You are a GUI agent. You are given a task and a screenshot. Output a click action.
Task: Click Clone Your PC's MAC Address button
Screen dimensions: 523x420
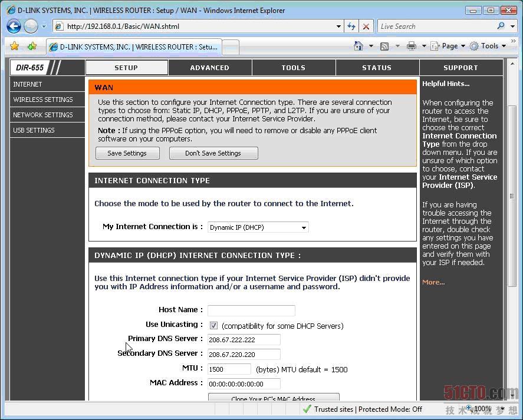pos(274,397)
